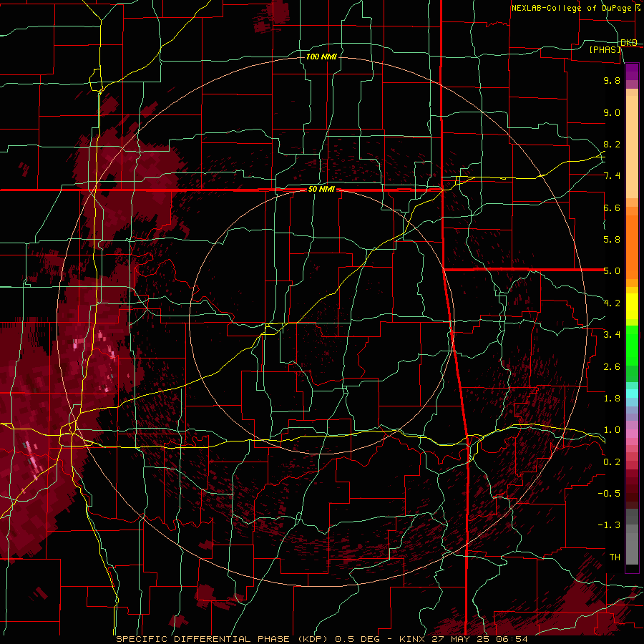This screenshot has width=644, height=644.
Task: Pick the peach segment beside 8.2
Action: point(632,147)
